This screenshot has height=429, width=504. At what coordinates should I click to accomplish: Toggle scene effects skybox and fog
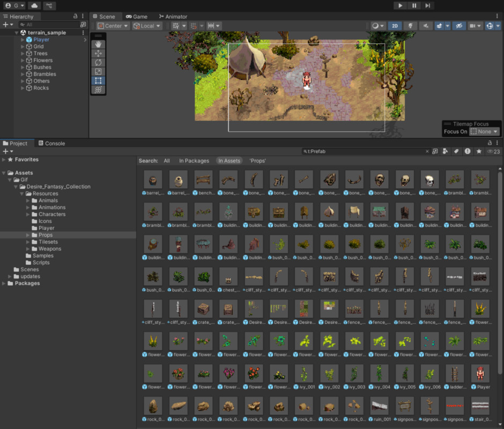440,26
